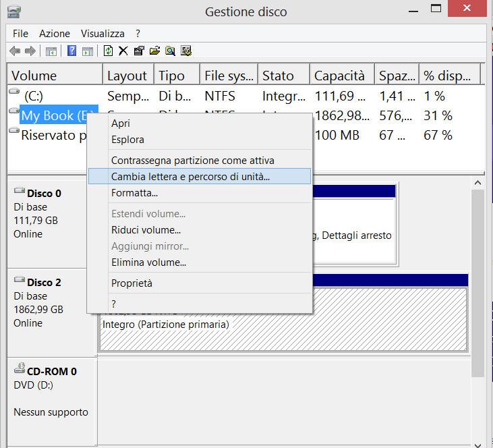The height and width of the screenshot is (448, 493).
Task: Click the Back arrow toolbar icon
Action: 15,51
